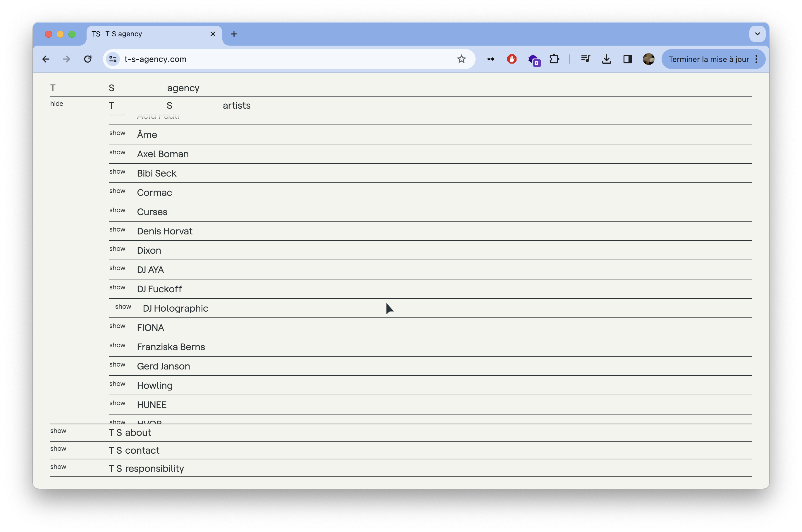802x532 pixels.
Task: Reload the page with refresh icon
Action: tap(87, 59)
